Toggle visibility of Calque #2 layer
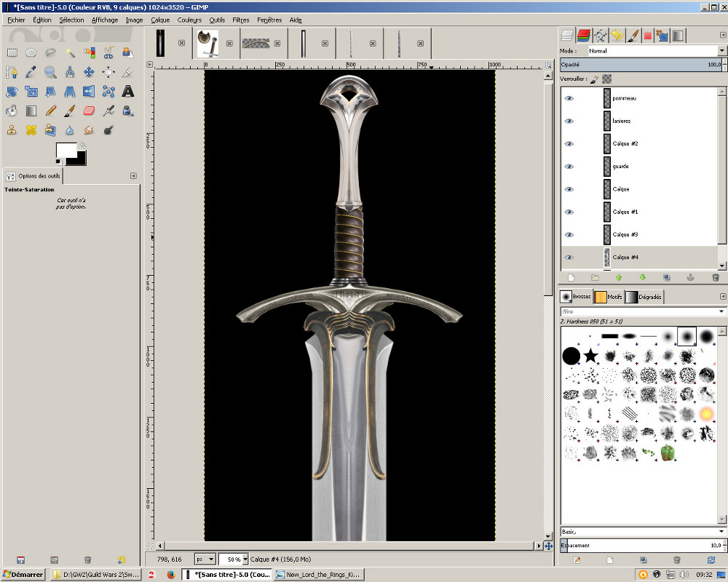 coord(569,144)
